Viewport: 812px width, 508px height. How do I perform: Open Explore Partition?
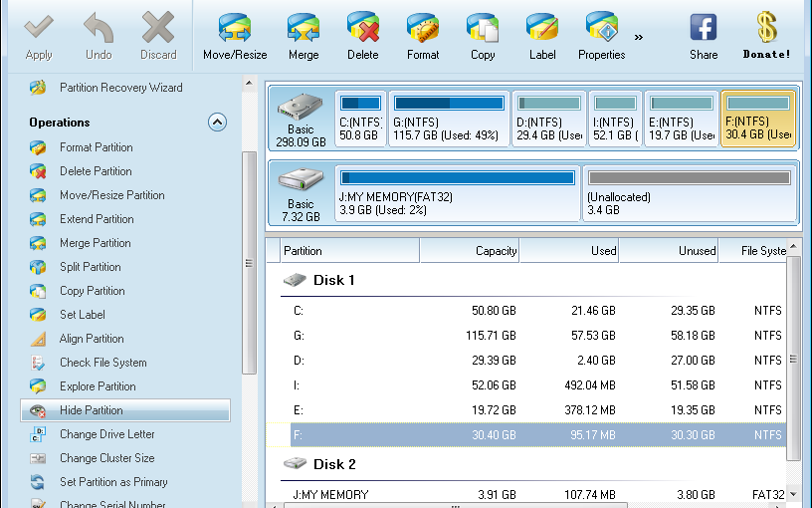click(x=83, y=386)
